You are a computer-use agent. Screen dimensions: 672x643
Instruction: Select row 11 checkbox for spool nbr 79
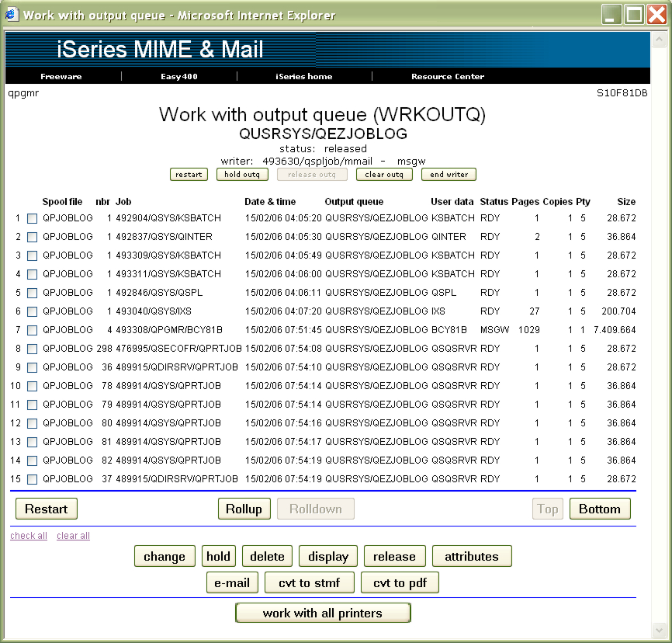[x=32, y=405]
